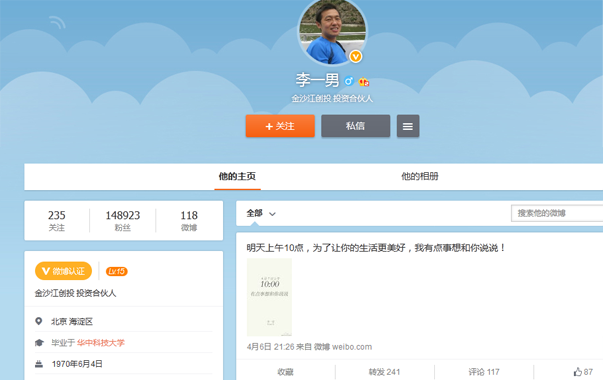603x380 pixels.
Task: View the 148923 粉丝 followers list
Action: pyautogui.click(x=123, y=220)
